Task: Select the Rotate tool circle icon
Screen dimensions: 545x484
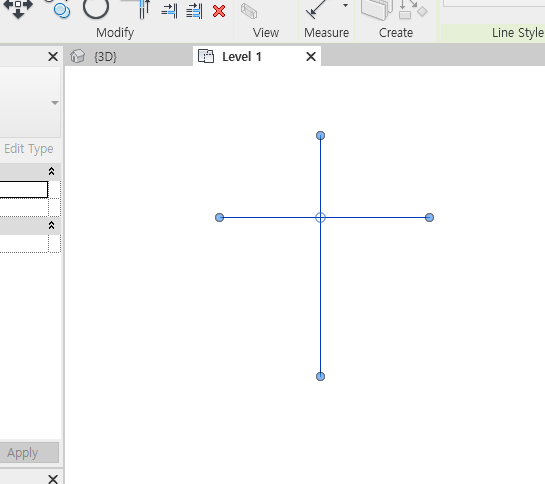Action: [96, 7]
